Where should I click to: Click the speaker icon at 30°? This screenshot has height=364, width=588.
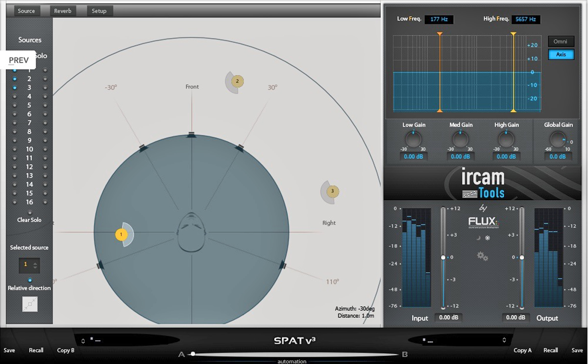pyautogui.click(x=240, y=147)
